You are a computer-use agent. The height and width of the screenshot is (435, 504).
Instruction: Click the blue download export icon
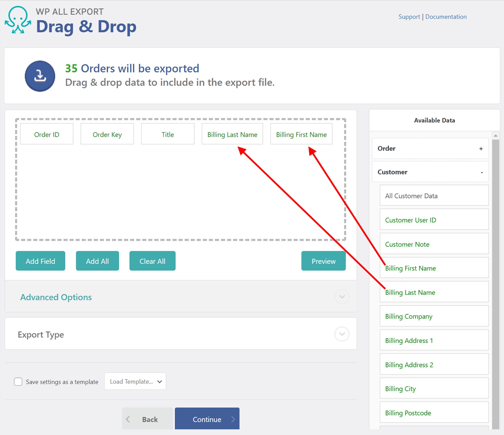(x=40, y=76)
